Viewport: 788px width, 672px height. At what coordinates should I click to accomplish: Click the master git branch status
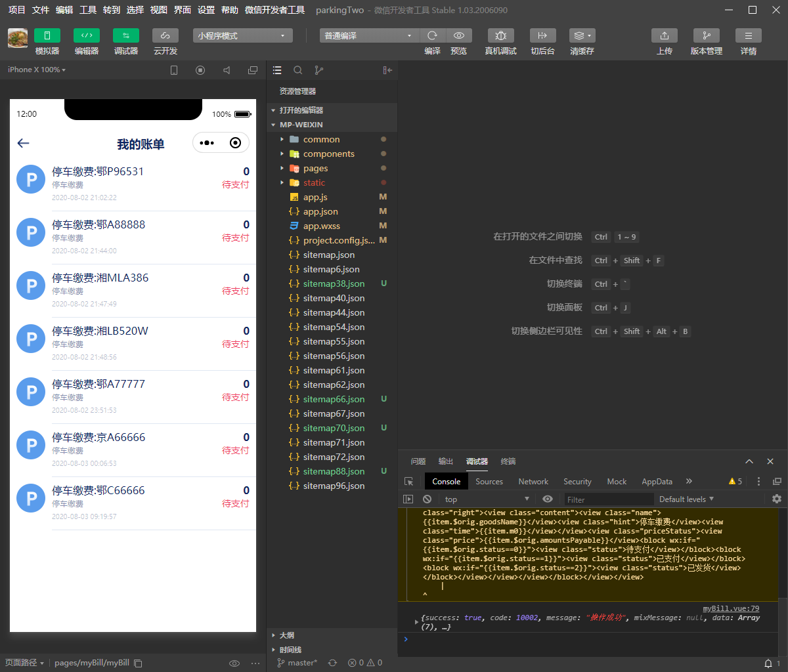(x=297, y=663)
